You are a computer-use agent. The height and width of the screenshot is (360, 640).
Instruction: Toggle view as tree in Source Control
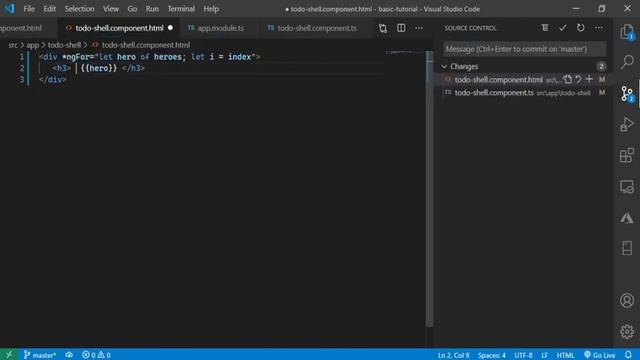click(x=545, y=28)
